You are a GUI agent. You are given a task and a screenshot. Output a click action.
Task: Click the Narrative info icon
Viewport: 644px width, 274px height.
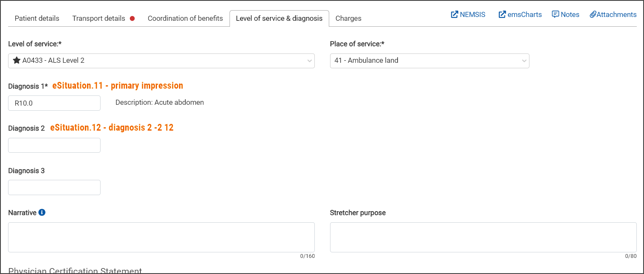tap(42, 212)
